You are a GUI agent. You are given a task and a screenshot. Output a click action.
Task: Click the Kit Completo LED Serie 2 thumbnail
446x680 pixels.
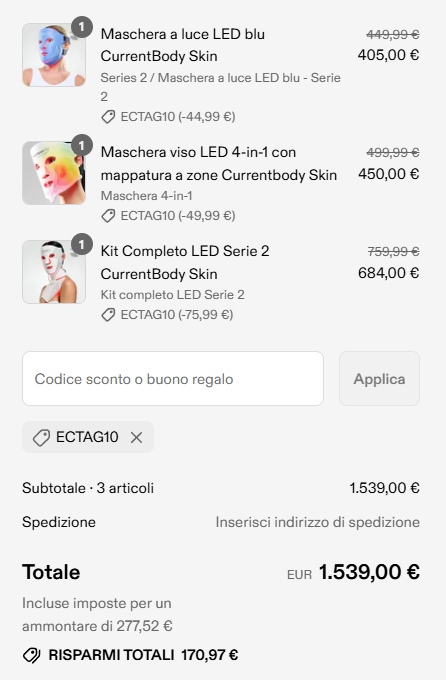[54, 272]
